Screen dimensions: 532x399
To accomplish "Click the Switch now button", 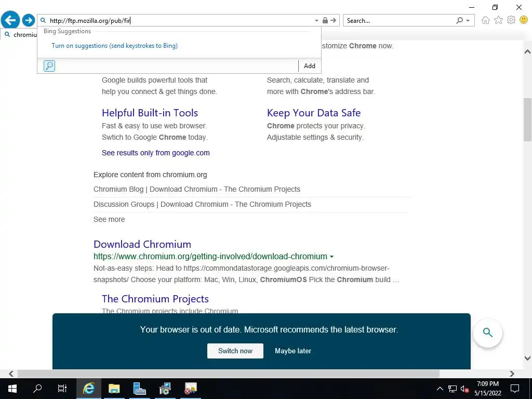I will [235, 351].
